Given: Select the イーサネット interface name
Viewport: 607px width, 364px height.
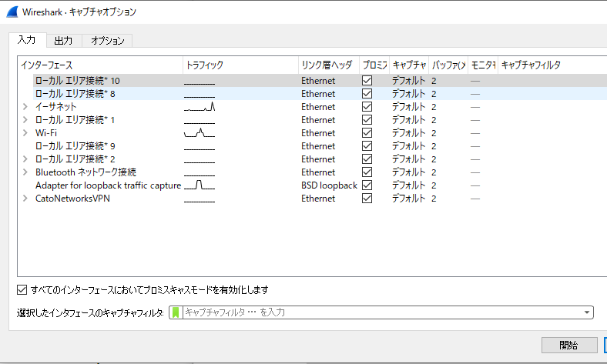Looking at the screenshot, I should 55,107.
